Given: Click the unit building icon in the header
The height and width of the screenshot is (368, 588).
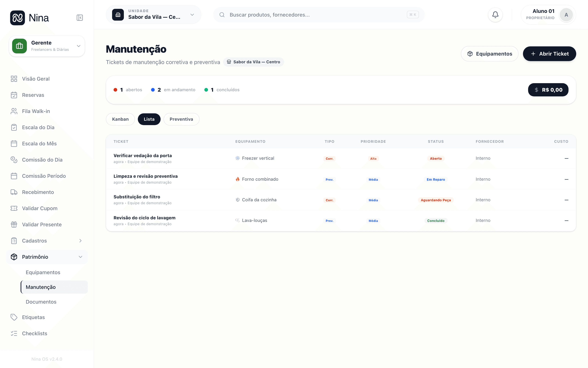Looking at the screenshot, I should (x=118, y=15).
